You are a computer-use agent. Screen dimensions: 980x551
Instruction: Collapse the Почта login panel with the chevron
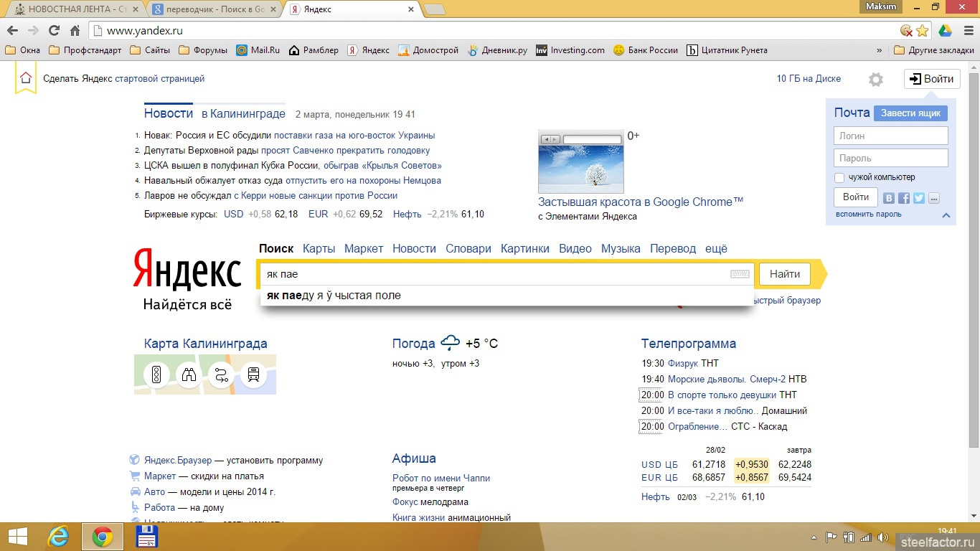[x=946, y=215]
